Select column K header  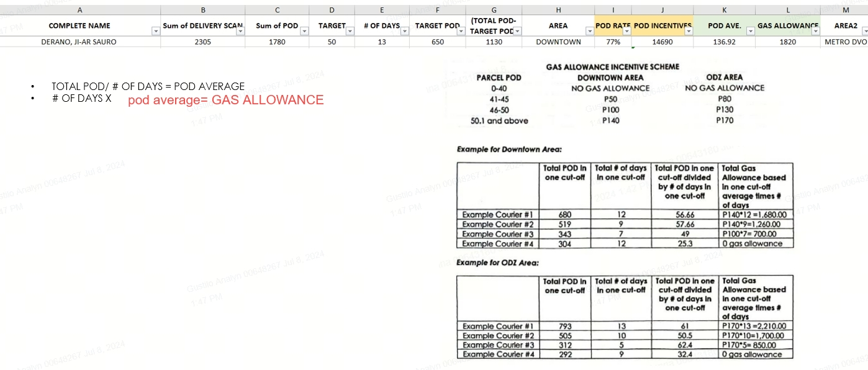[x=725, y=10]
